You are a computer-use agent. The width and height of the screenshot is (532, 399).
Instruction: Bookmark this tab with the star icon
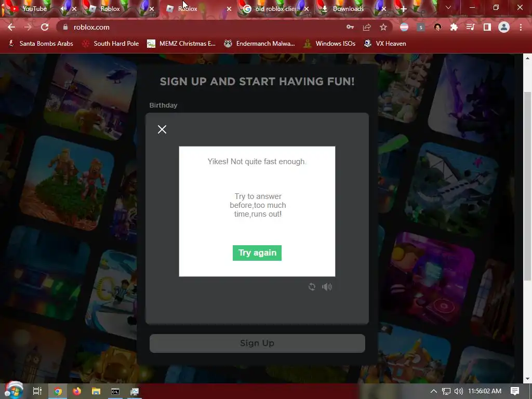(x=383, y=27)
